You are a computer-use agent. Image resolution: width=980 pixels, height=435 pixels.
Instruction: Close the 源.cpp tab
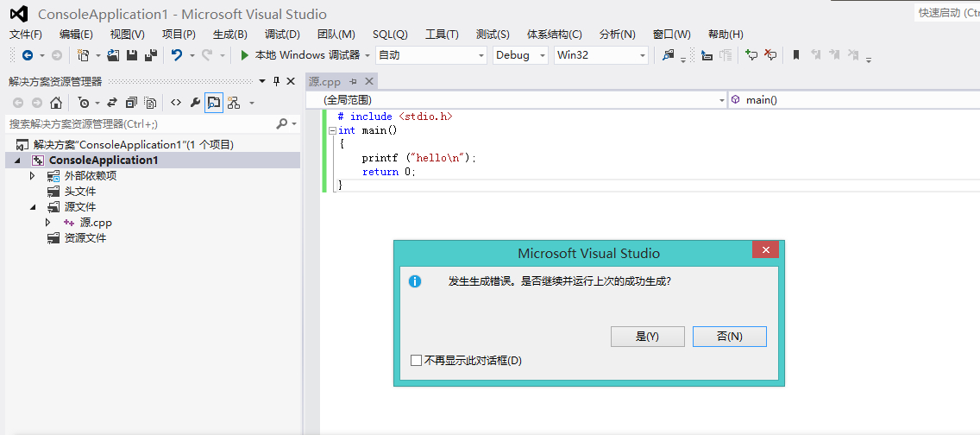(x=368, y=81)
